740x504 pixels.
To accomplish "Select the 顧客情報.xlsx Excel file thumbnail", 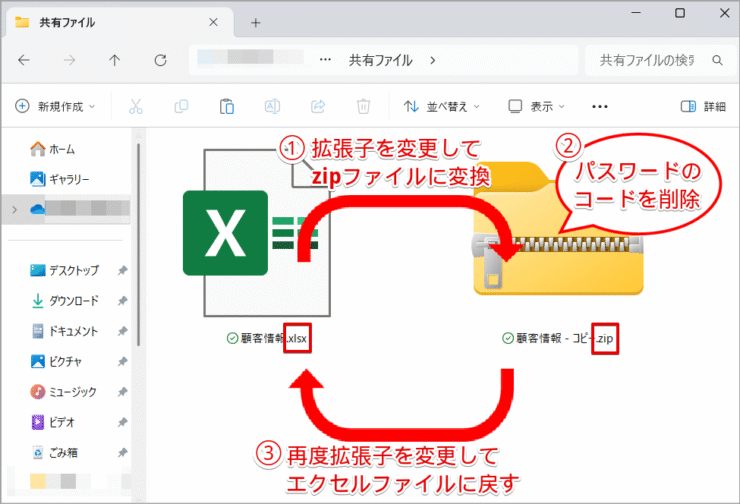I will tap(257, 233).
